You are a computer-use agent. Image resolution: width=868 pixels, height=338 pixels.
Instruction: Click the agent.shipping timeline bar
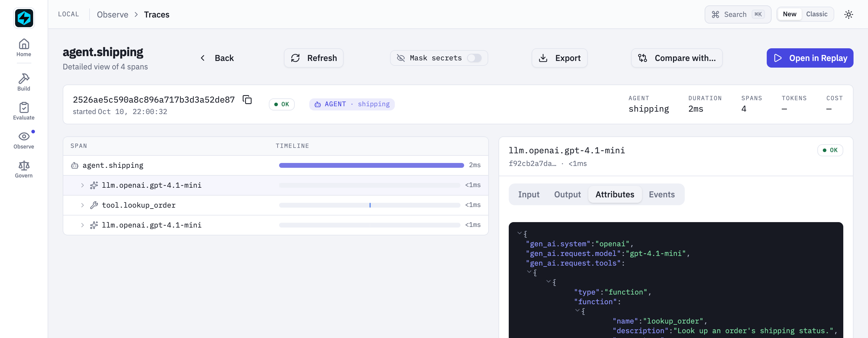click(371, 166)
